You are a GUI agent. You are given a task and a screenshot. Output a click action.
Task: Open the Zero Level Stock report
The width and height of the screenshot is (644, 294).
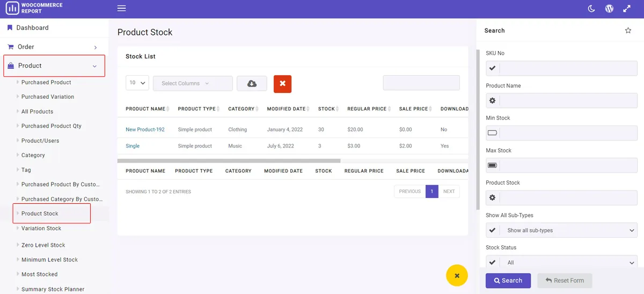tap(43, 245)
